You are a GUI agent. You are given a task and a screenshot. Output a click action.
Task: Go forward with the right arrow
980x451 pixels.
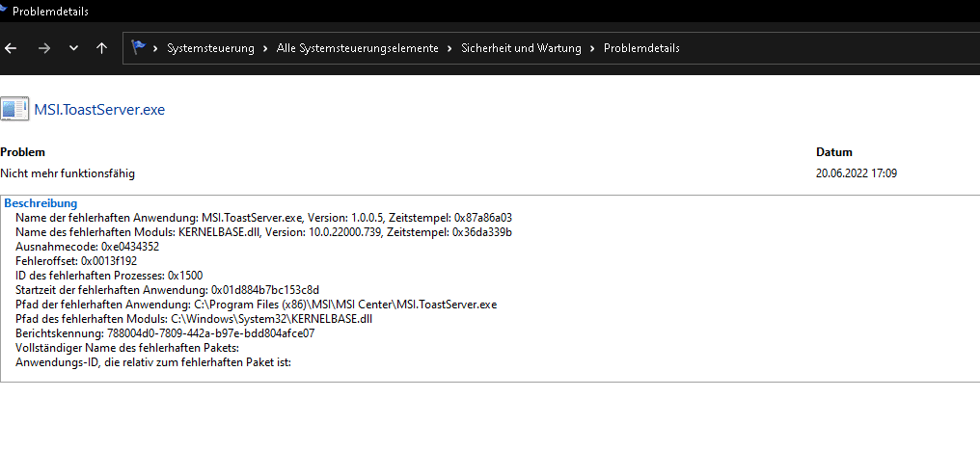click(x=43, y=48)
